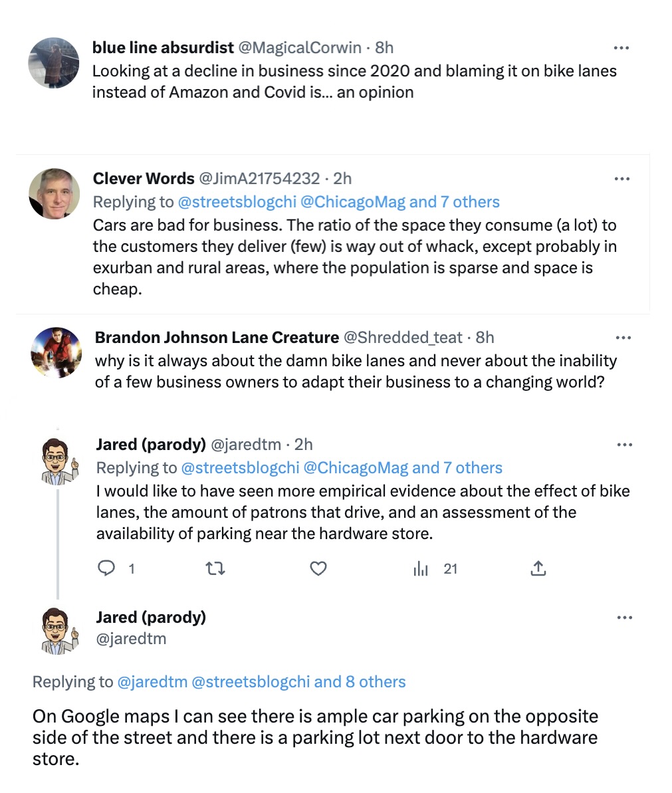Open the @streetsblogchi link in Clever Words' reply
Viewport: 672px width, 793px height.
(x=237, y=202)
